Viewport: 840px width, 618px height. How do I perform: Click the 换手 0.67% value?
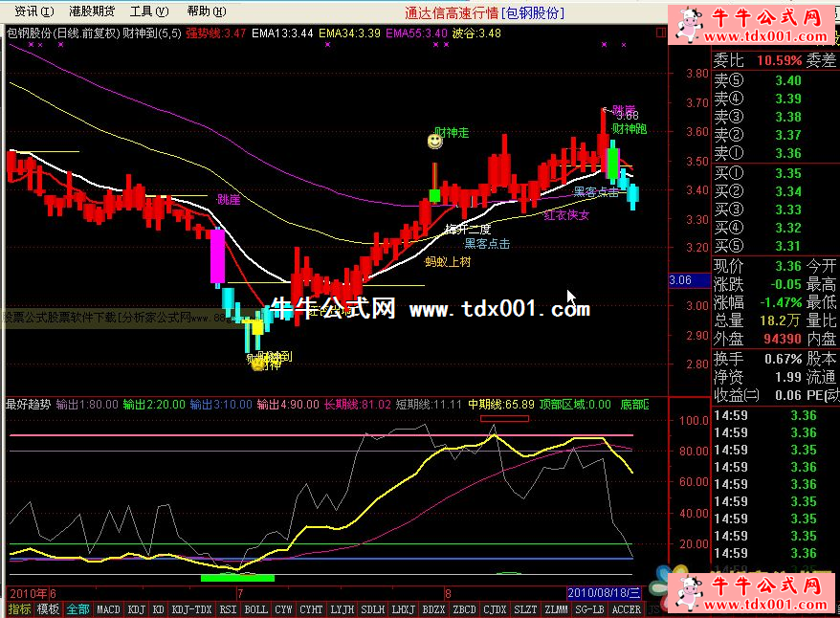point(783,359)
